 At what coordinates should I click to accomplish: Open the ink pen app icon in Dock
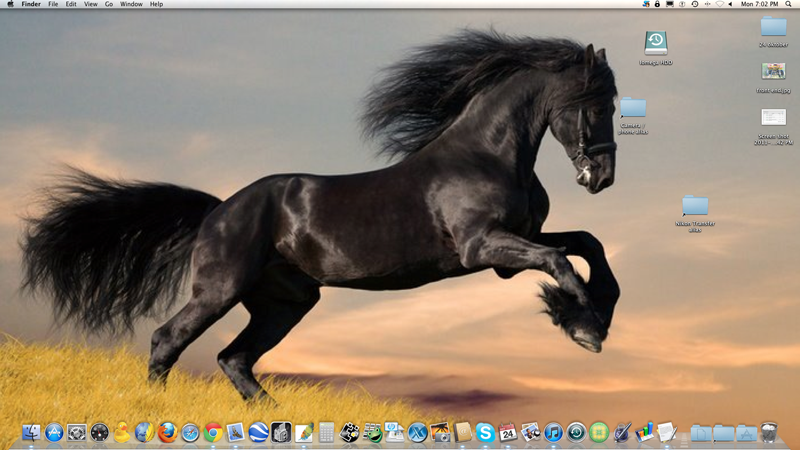click(621, 433)
